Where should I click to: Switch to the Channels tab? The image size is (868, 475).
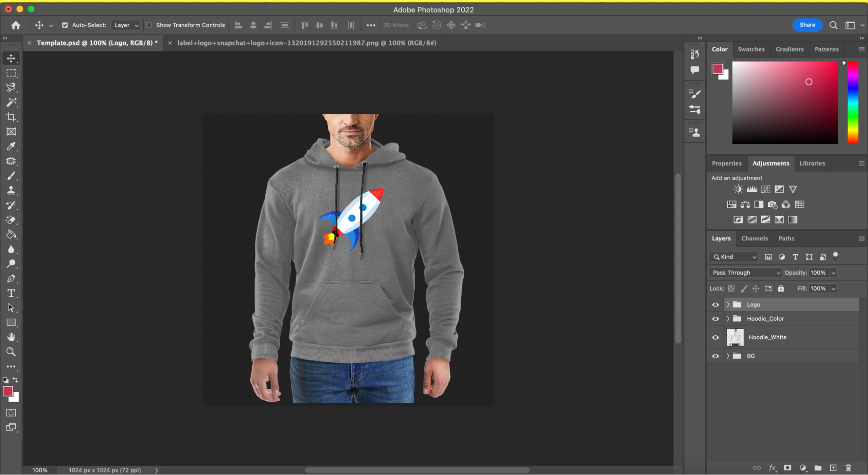click(x=754, y=239)
